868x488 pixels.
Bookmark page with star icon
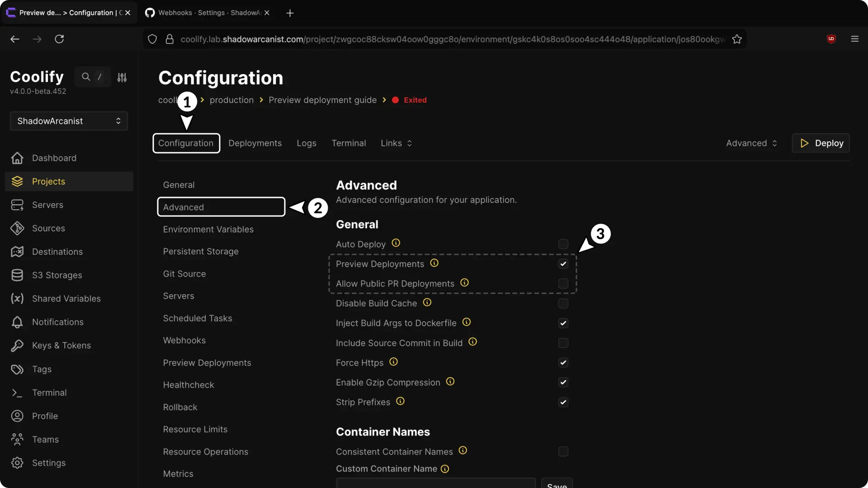737,39
